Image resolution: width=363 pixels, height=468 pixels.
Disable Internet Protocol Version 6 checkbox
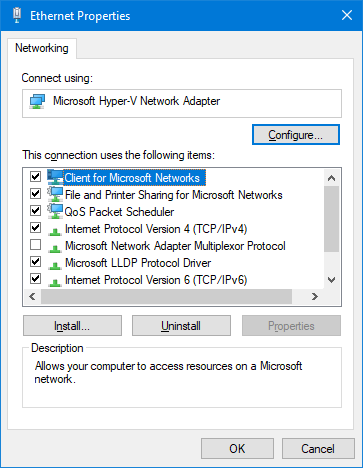(x=35, y=278)
